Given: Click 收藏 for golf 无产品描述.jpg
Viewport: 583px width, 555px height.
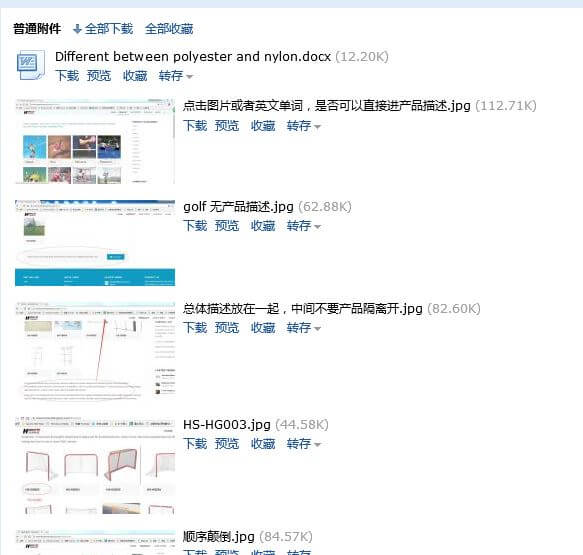Looking at the screenshot, I should point(263,226).
